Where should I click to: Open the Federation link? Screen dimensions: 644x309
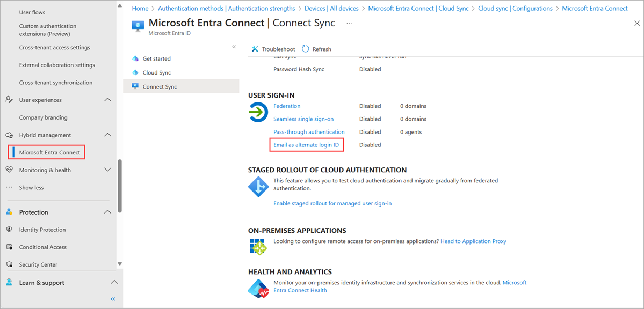[x=287, y=106]
